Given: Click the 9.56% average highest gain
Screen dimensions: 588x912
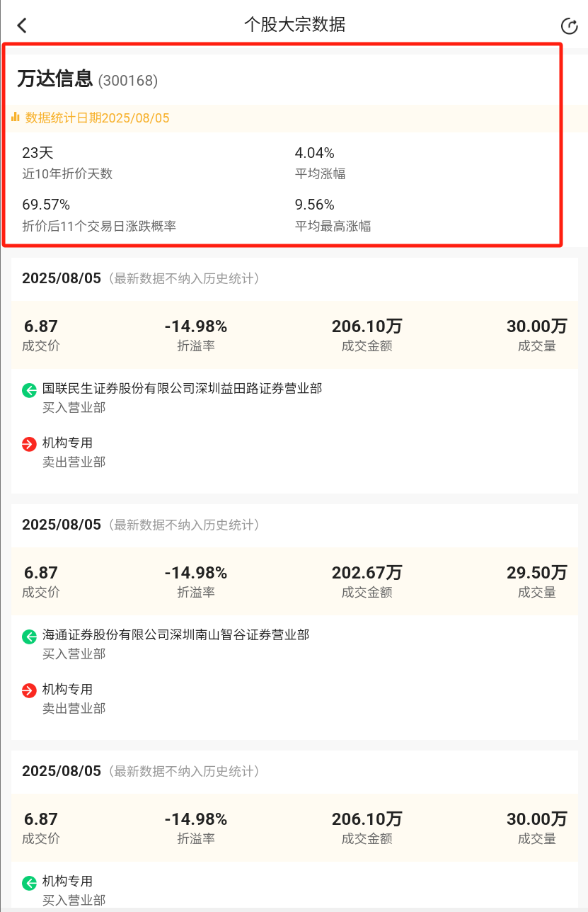Looking at the screenshot, I should click(315, 205).
